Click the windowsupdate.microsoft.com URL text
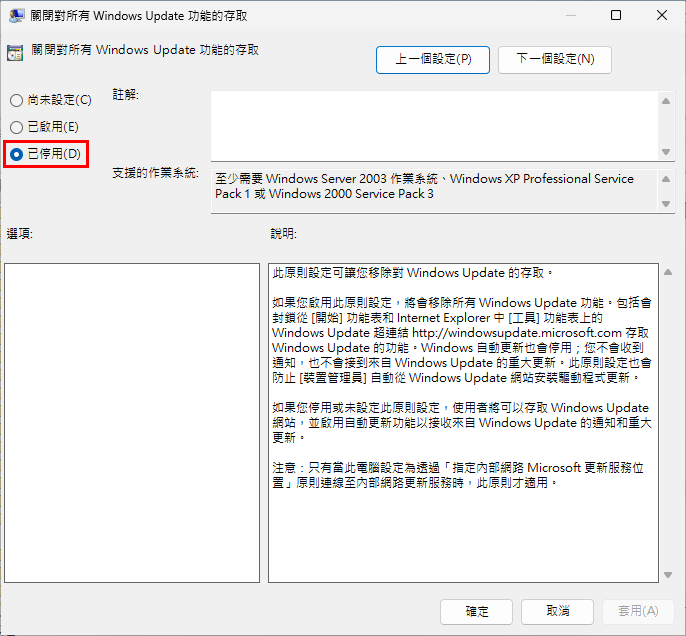 (x=517, y=333)
